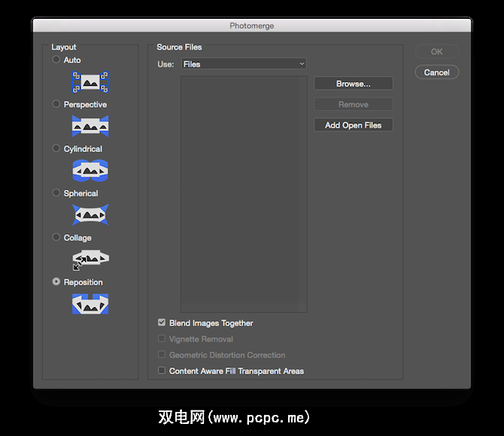Click the Reposition layout label
Image resolution: width=504 pixels, height=436 pixels.
(x=83, y=282)
